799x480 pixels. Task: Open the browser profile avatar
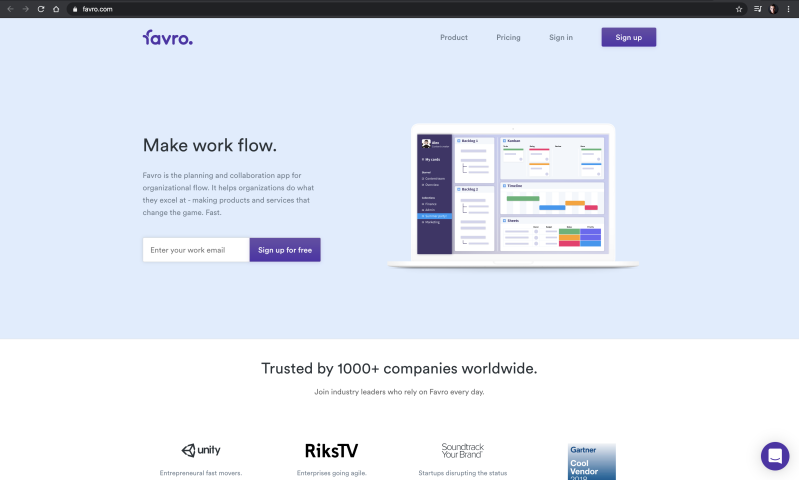773,9
